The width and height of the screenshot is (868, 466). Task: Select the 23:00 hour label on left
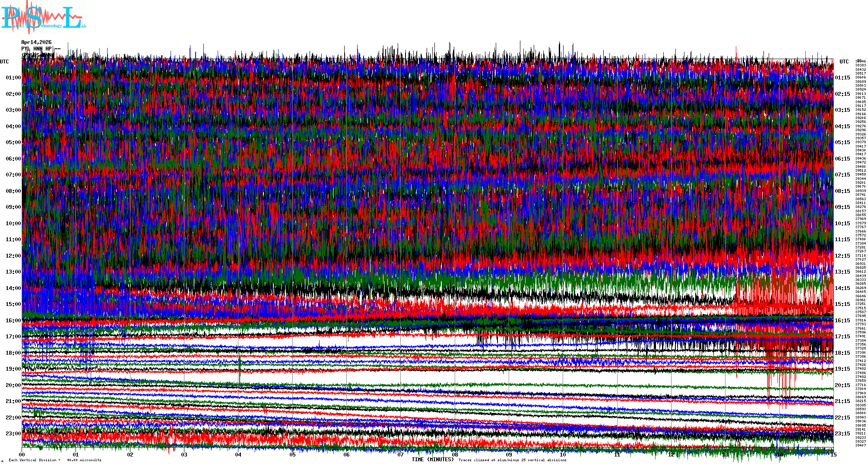13,434
